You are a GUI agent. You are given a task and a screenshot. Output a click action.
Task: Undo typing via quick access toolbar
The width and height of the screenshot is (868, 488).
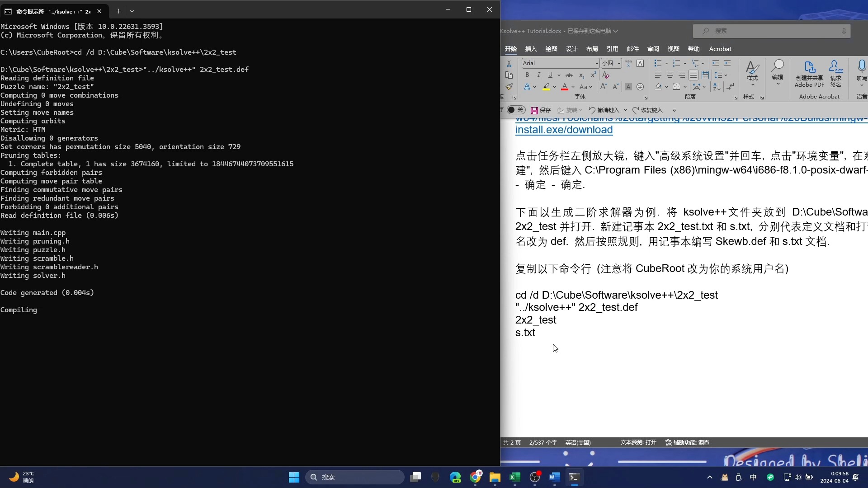tap(605, 110)
